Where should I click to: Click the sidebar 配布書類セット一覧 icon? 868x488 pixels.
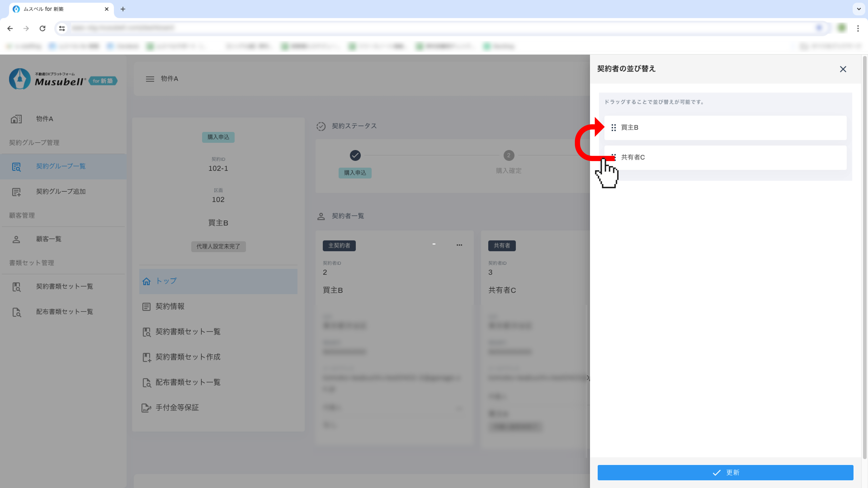(16, 312)
